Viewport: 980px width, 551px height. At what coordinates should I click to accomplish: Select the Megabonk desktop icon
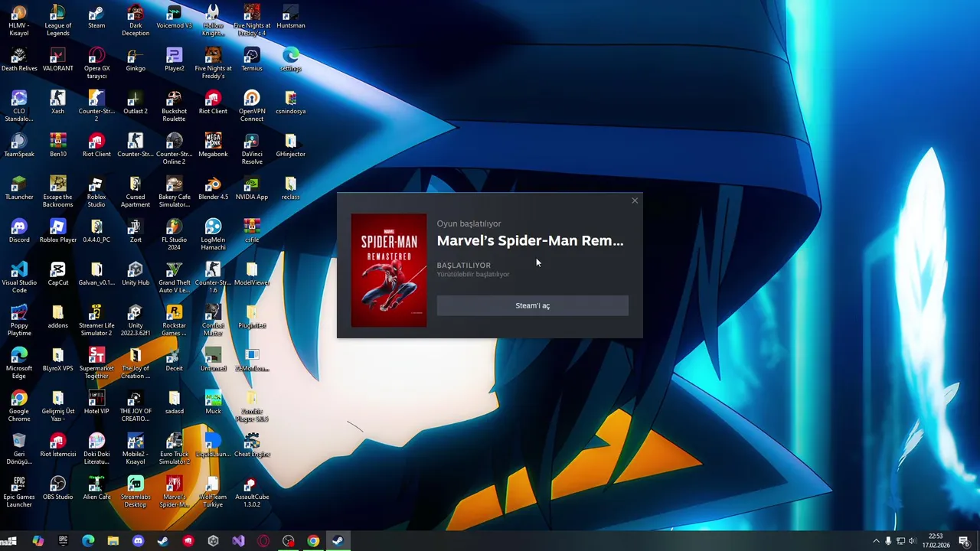[213, 145]
